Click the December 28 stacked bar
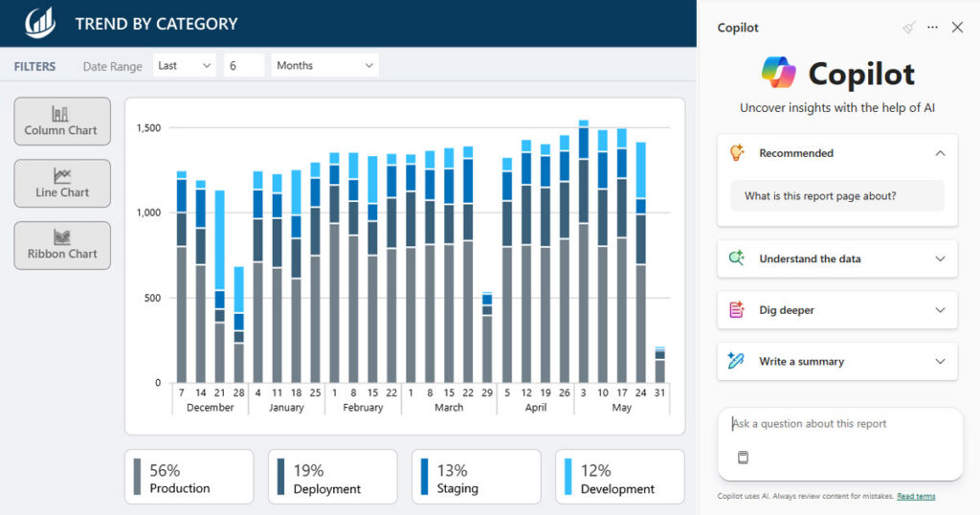Image resolution: width=980 pixels, height=515 pixels. pos(238,325)
